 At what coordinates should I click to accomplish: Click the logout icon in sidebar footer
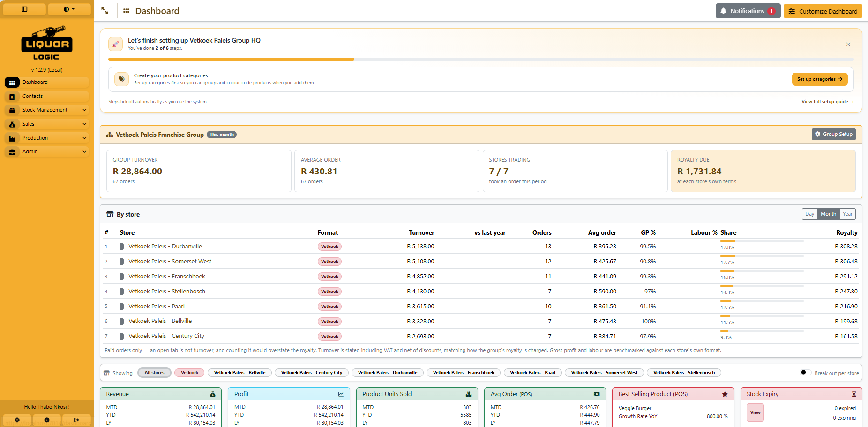pyautogui.click(x=76, y=420)
